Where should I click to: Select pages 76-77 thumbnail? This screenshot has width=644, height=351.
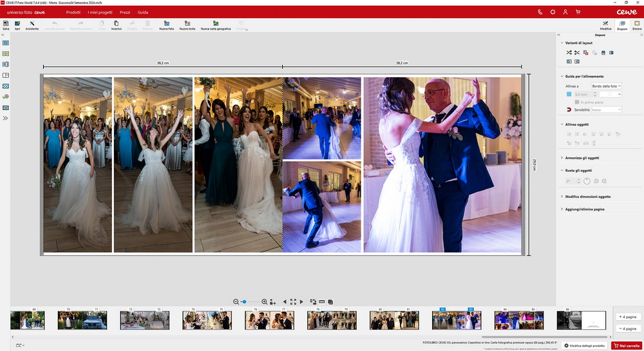269,320
